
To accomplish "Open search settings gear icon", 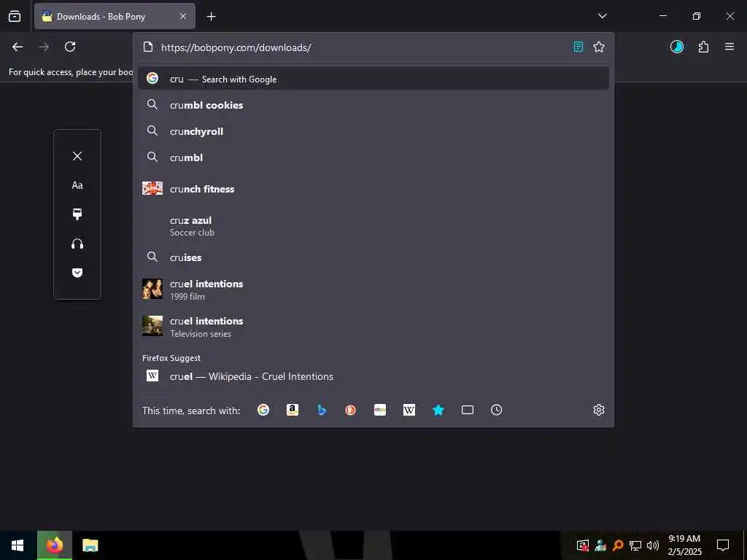I will [599, 410].
